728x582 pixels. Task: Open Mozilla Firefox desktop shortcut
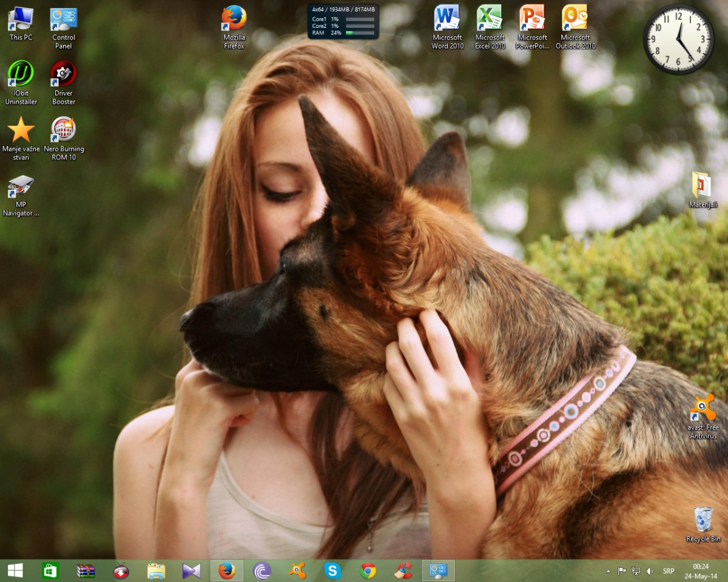[234, 19]
